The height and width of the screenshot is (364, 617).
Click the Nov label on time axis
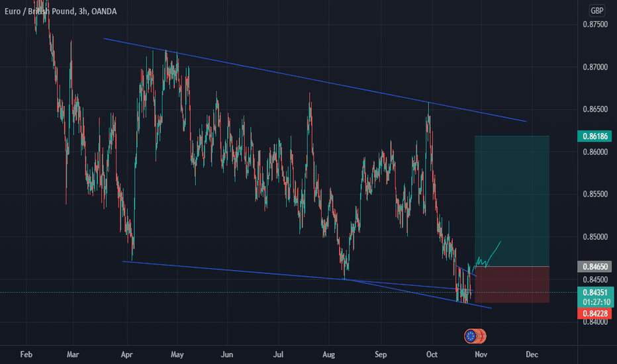click(x=481, y=355)
